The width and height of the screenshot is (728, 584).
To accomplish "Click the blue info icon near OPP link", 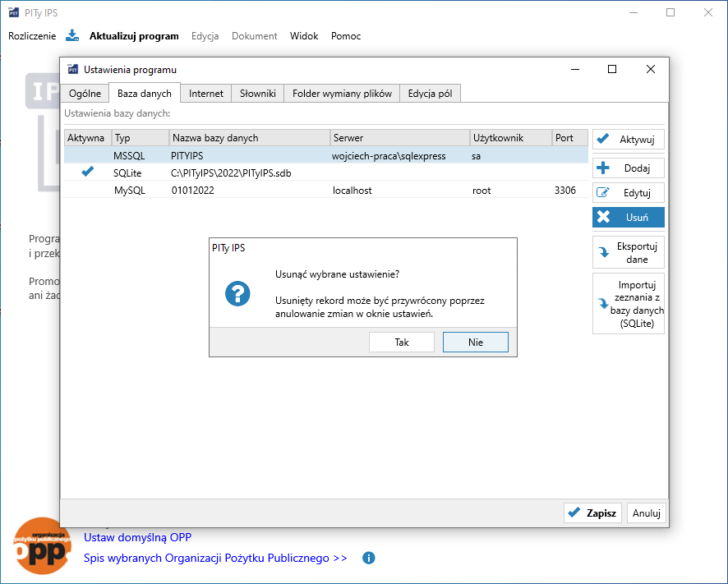I will click(x=369, y=558).
